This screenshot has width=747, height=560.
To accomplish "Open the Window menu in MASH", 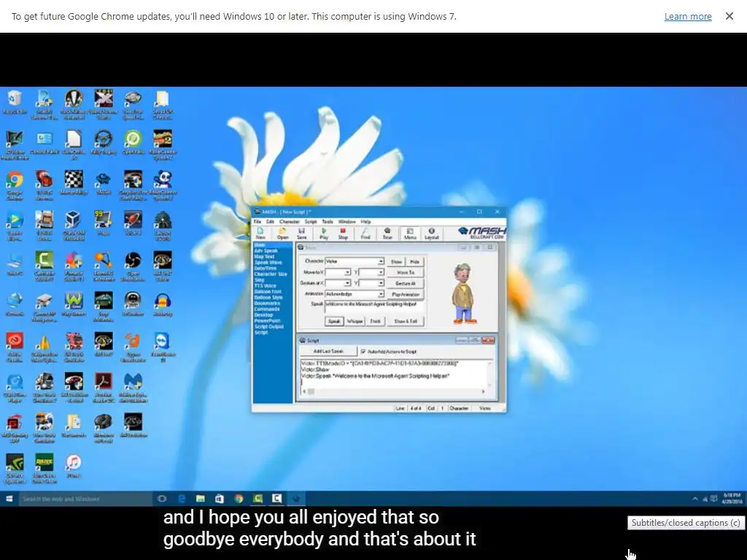I will [x=347, y=222].
